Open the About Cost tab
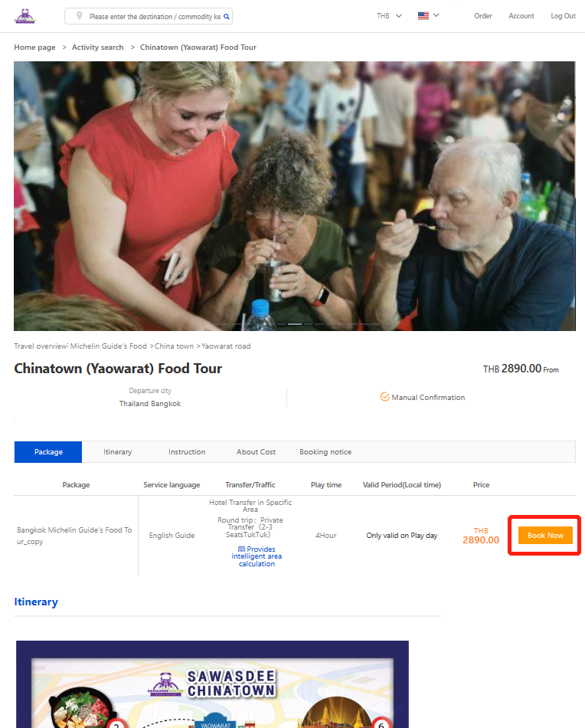585x728 pixels. (x=256, y=452)
